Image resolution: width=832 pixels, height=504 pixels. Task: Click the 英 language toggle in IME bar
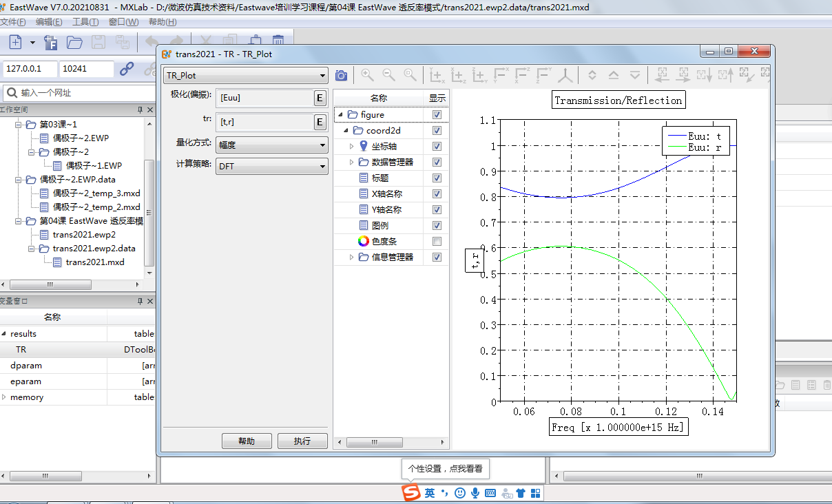click(430, 493)
